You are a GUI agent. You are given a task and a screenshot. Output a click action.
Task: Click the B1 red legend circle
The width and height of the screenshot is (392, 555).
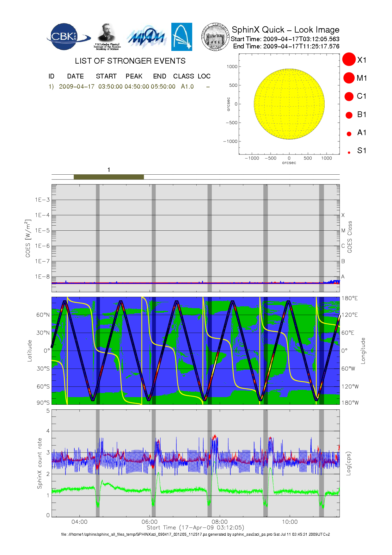click(349, 115)
